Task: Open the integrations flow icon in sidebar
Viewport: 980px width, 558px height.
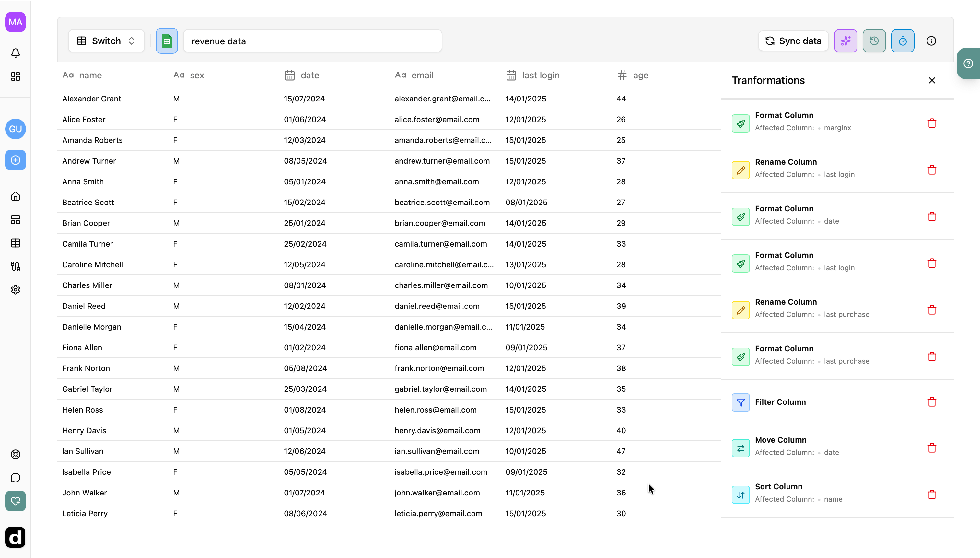Action: (x=15, y=266)
